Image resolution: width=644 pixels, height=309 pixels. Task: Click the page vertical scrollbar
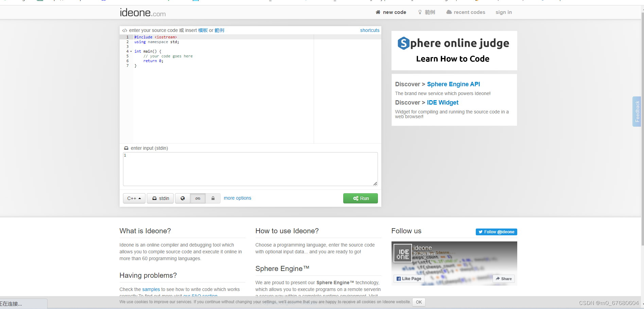[642, 129]
